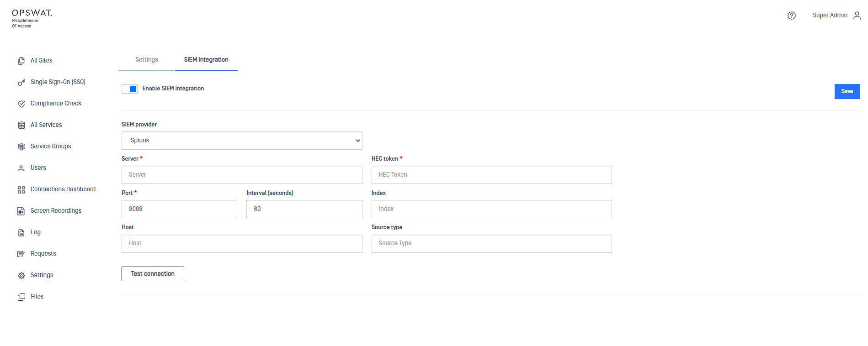Click the Requests icon in sidebar
This screenshot has width=868, height=346.
21,254
